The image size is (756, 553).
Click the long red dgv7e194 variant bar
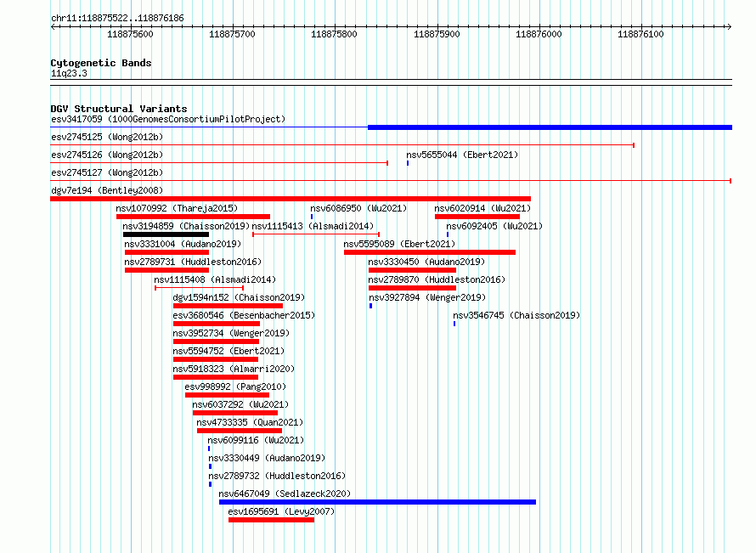point(291,199)
